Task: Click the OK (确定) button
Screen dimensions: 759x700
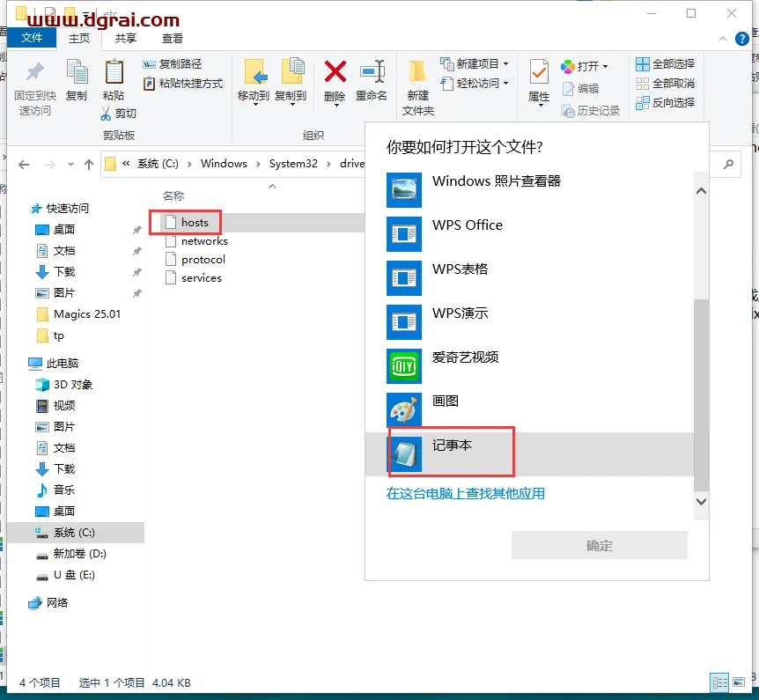Action: [600, 546]
